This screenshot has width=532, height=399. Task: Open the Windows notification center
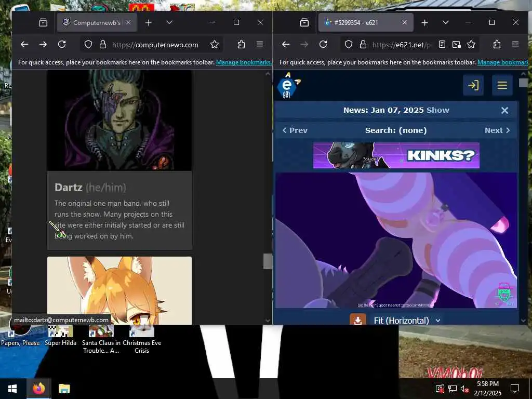(515, 389)
